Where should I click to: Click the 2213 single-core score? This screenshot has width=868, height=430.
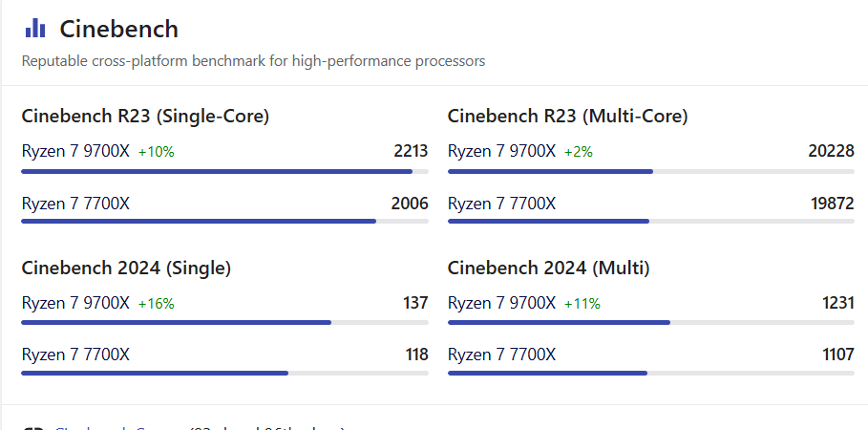[411, 151]
